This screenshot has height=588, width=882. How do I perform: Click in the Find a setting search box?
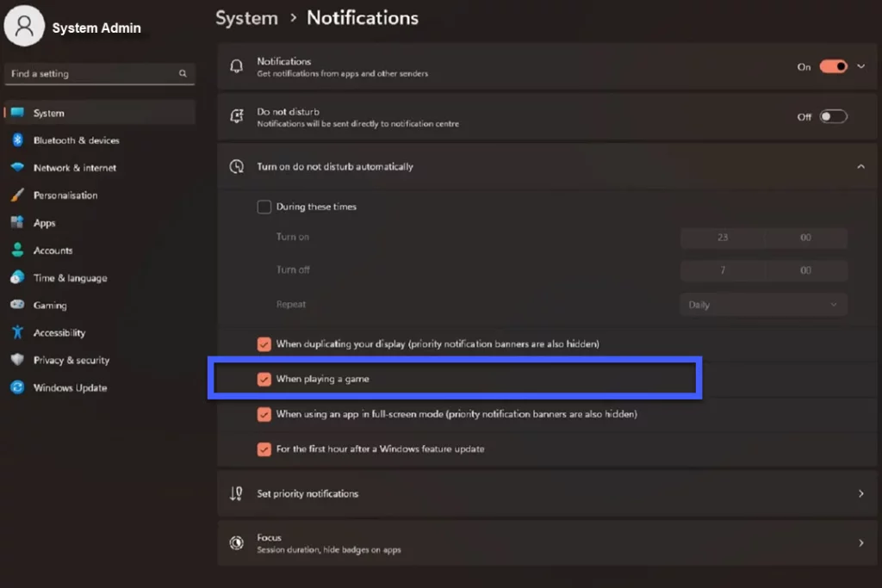(100, 74)
